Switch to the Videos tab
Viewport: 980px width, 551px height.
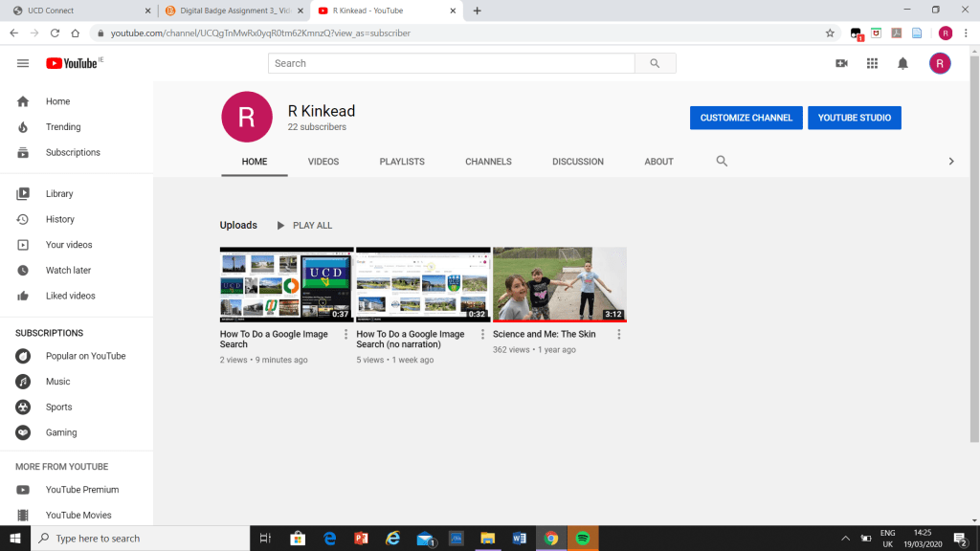coord(323,162)
